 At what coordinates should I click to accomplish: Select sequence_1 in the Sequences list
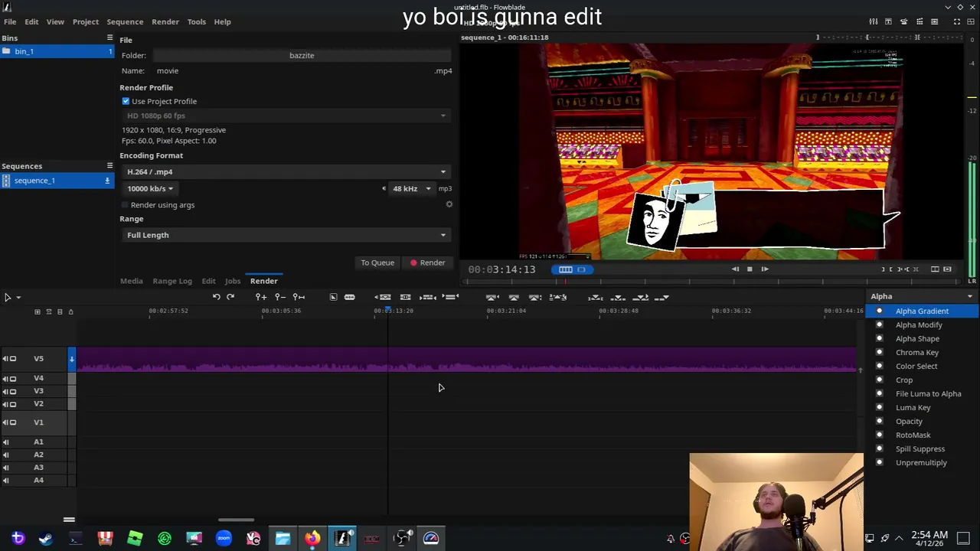(57, 181)
